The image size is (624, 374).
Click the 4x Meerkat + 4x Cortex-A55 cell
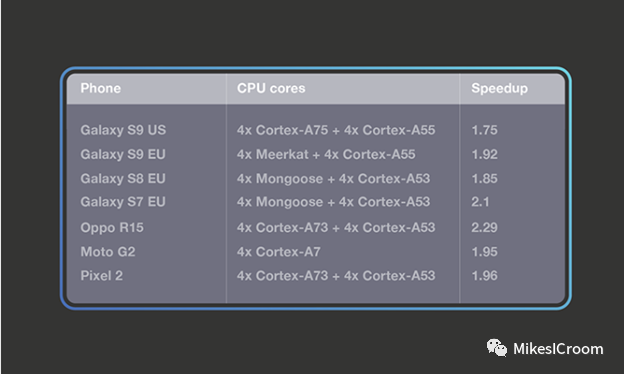pyautogui.click(x=326, y=154)
